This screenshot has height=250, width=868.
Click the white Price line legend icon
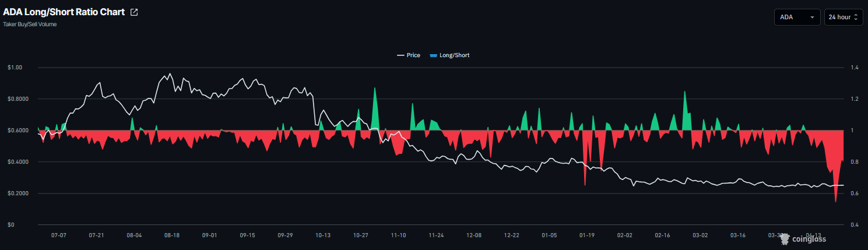(x=400, y=55)
